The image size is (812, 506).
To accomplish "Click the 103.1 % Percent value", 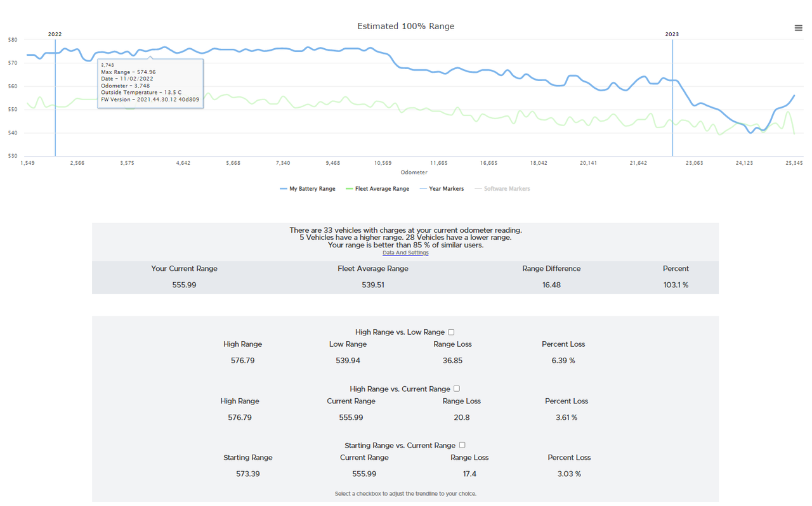I will [x=676, y=285].
